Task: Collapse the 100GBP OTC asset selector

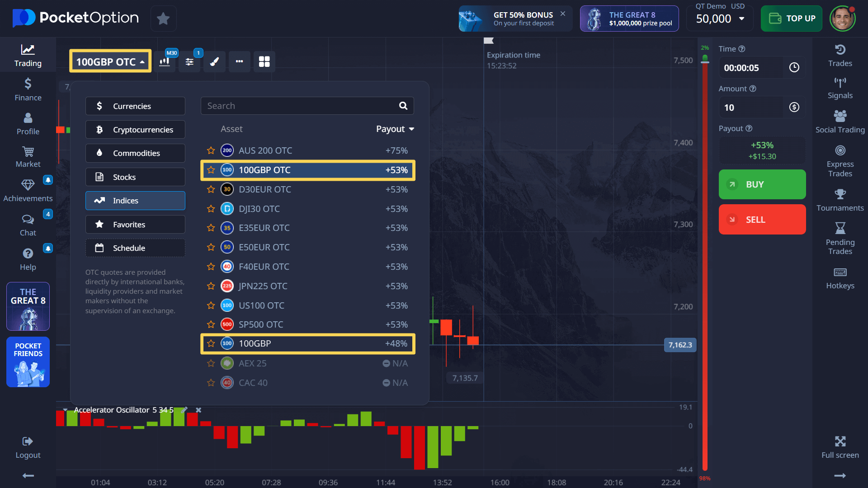Action: pyautogui.click(x=110, y=61)
